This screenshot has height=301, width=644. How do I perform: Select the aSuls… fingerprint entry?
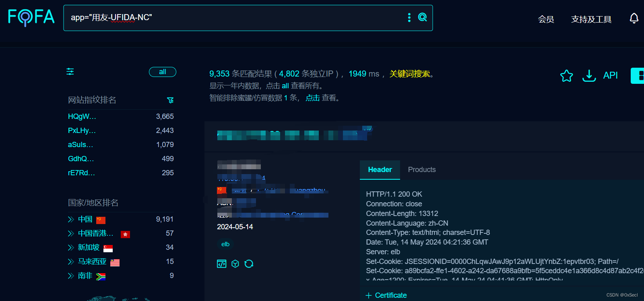[x=80, y=145]
